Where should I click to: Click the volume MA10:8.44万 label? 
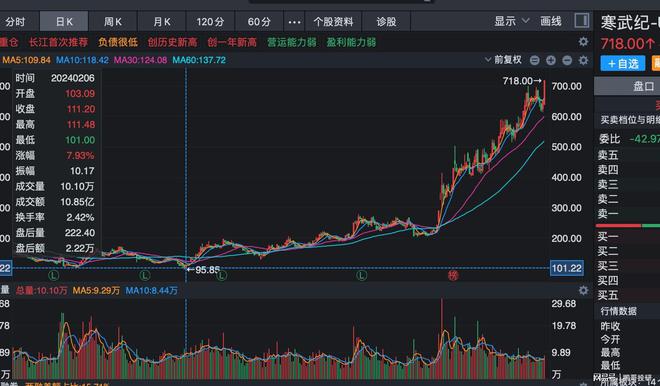click(x=152, y=290)
